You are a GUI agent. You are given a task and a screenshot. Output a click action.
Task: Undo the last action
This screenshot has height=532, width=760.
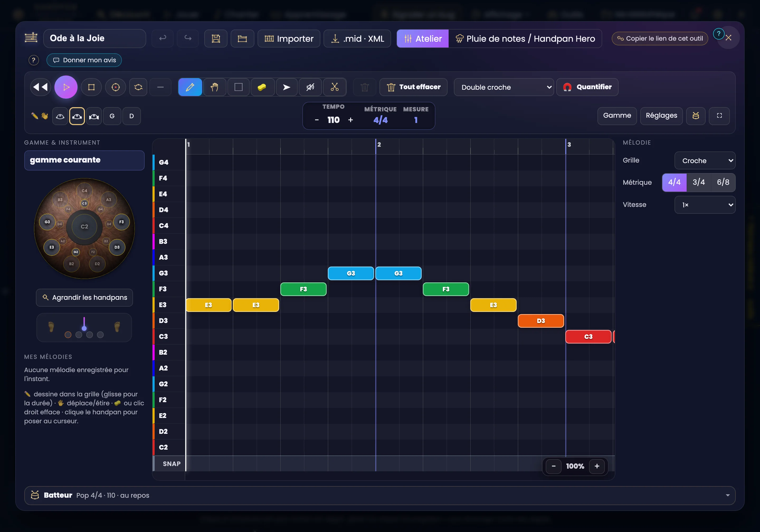[x=163, y=39]
